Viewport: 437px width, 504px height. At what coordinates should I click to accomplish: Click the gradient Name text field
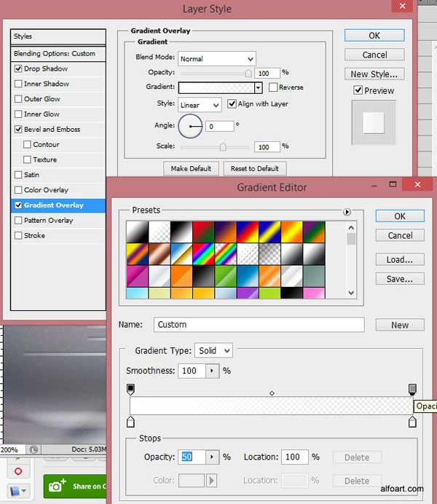click(259, 325)
